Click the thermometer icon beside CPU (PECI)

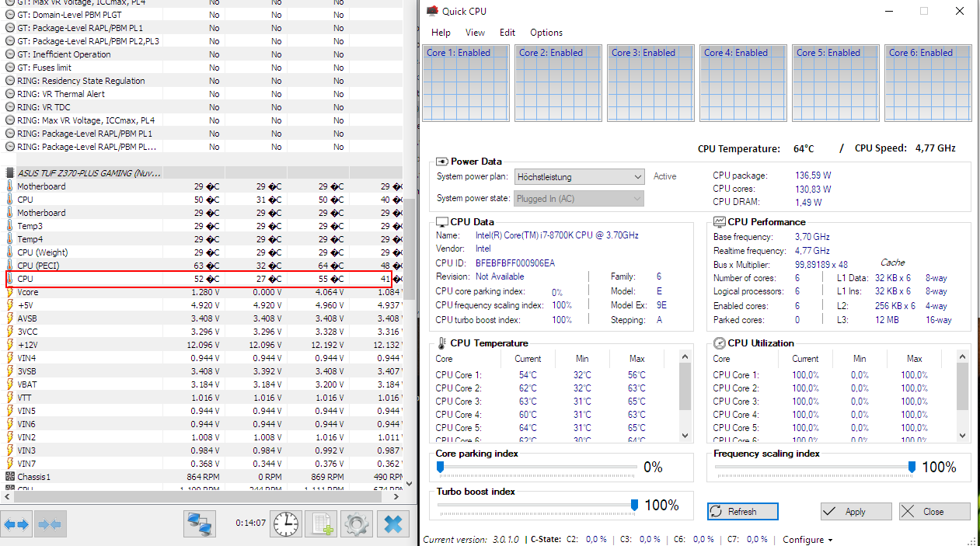9,266
